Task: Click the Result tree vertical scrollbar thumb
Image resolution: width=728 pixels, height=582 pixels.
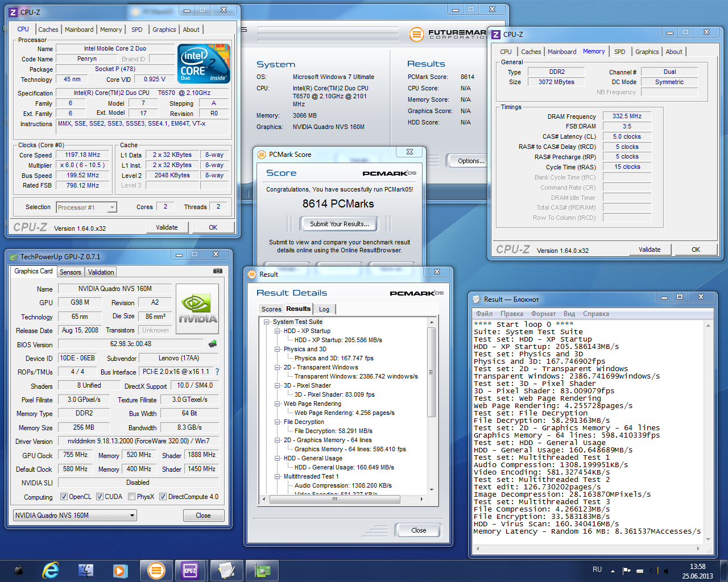Action: [x=431, y=372]
